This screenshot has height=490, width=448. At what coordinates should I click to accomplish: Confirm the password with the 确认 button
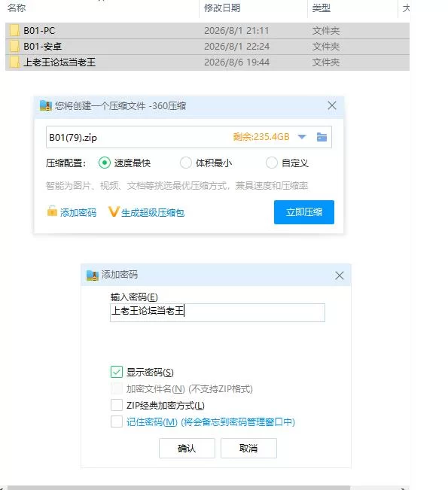[x=187, y=448]
